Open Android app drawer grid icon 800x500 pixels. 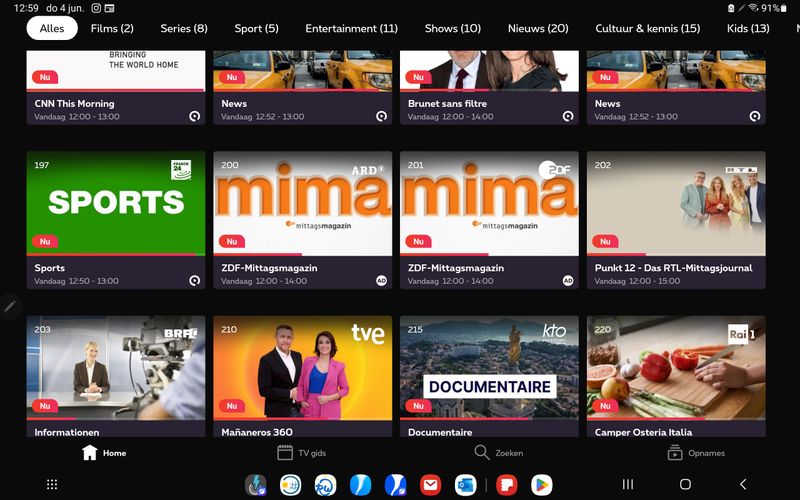pyautogui.click(x=52, y=484)
